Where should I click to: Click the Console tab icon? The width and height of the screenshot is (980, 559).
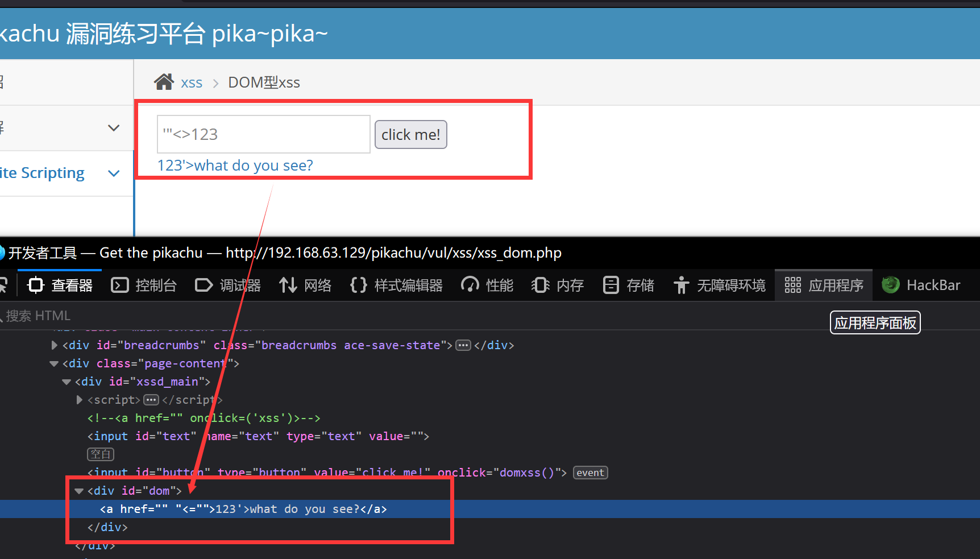coord(119,285)
